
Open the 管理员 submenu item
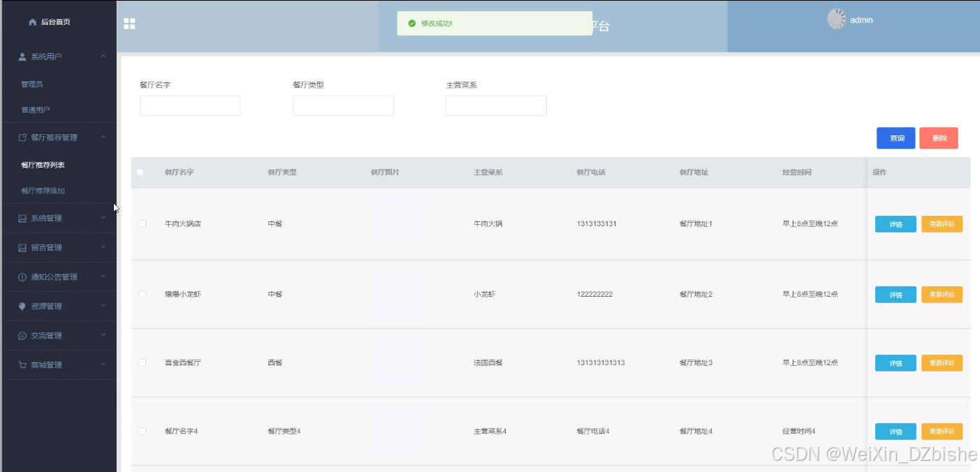pyautogui.click(x=32, y=84)
